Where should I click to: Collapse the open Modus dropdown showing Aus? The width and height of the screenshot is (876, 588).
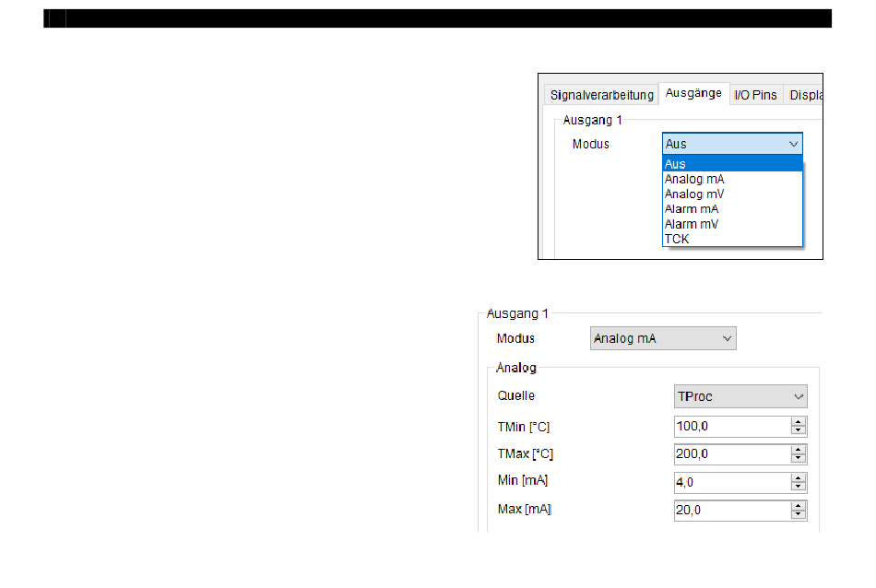(x=732, y=144)
